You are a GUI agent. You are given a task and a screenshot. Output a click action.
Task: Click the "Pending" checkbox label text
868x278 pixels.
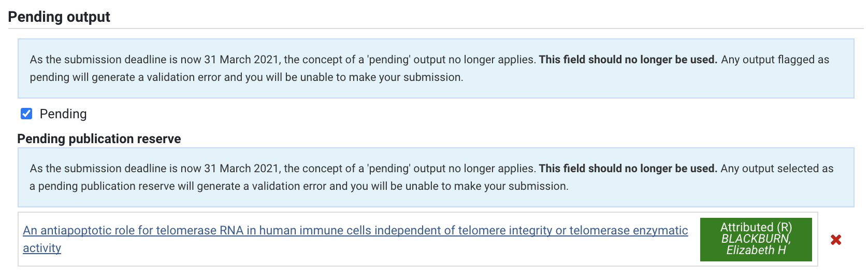point(63,114)
